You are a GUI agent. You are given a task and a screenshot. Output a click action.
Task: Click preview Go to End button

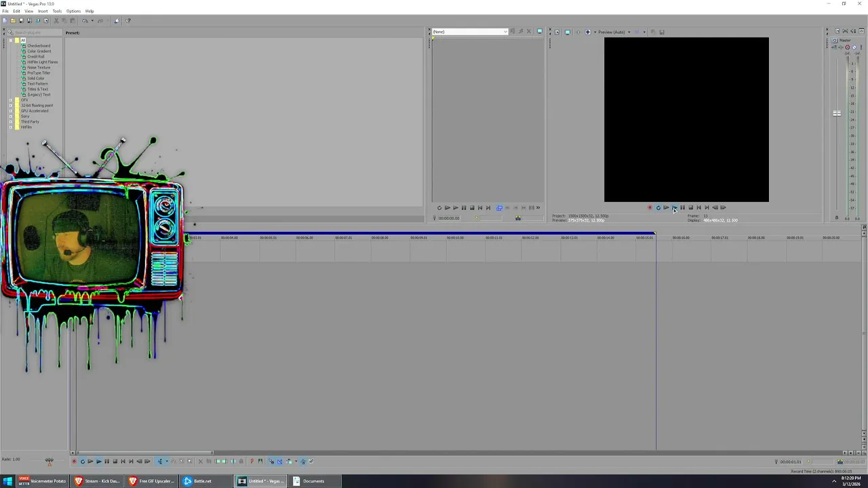click(x=707, y=208)
